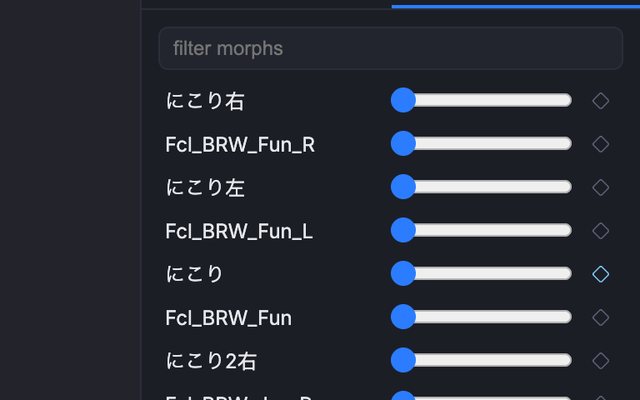Toggle the highlighted keyframe diamond for にこり
640x400 pixels.
(x=600, y=274)
